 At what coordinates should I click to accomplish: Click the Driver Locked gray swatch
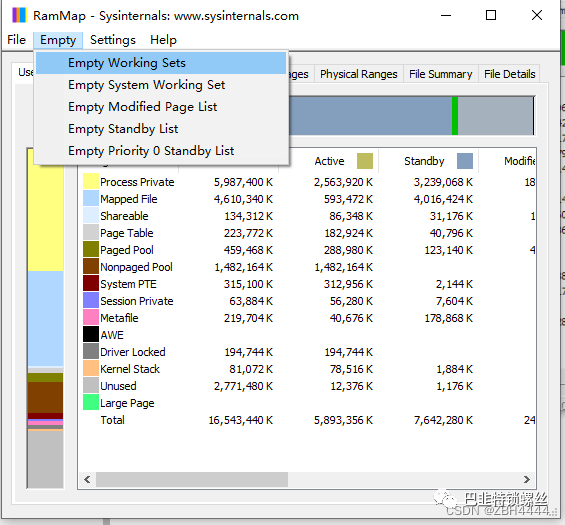91,351
